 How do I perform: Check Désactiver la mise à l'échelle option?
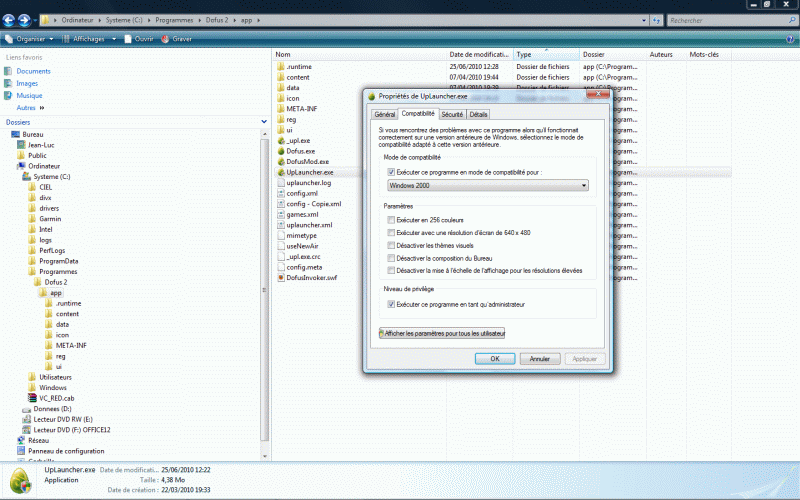click(391, 270)
